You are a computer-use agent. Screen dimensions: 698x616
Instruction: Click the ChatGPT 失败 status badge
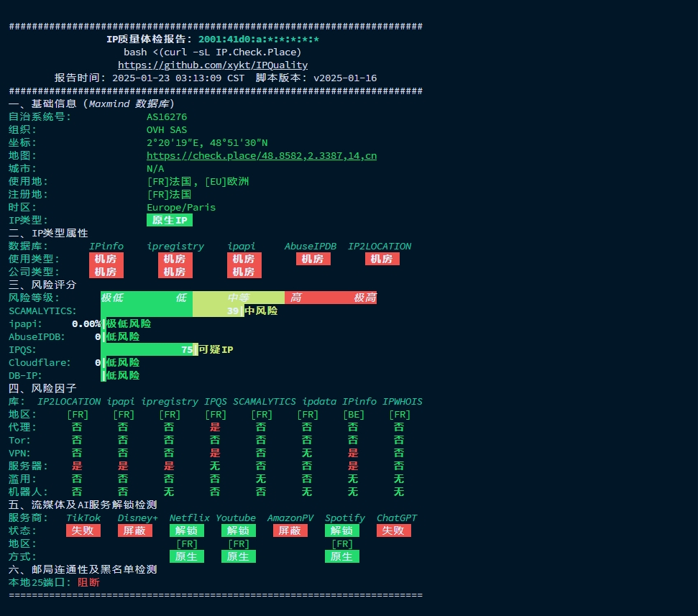[393, 530]
